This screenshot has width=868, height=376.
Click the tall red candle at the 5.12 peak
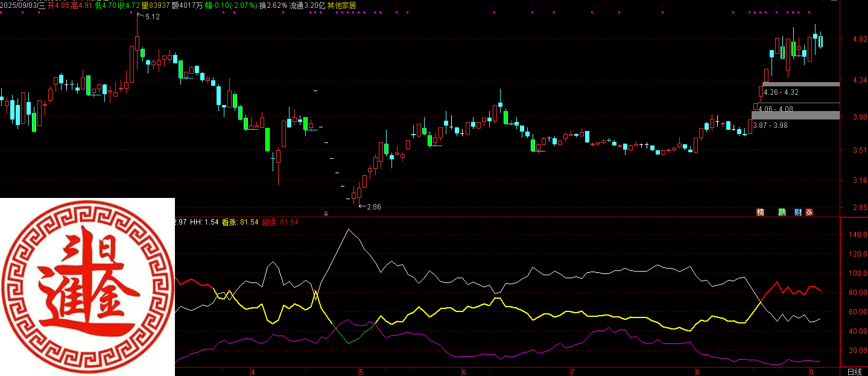(137, 43)
